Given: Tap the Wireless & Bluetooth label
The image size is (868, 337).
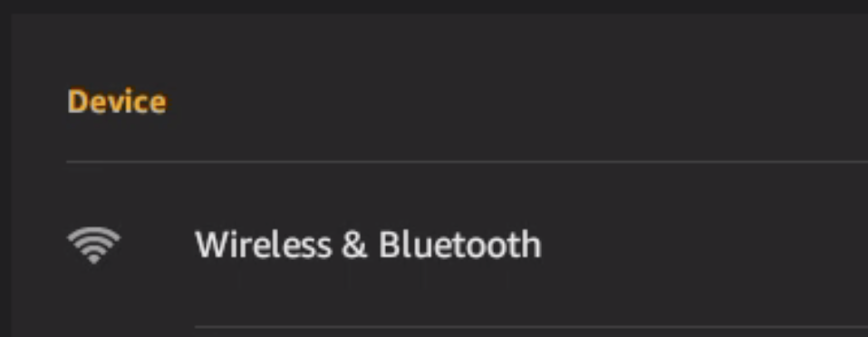Looking at the screenshot, I should tap(368, 245).
